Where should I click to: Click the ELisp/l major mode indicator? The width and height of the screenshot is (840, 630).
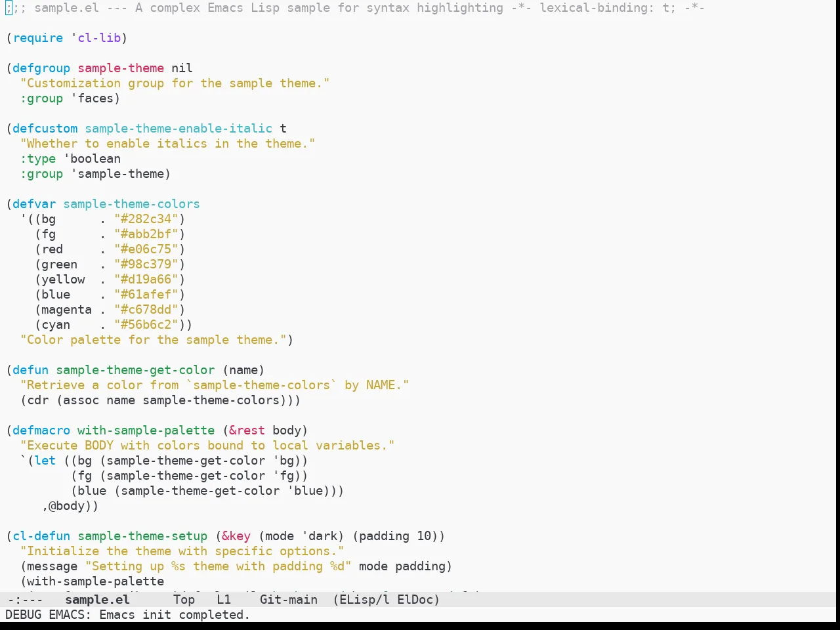pyautogui.click(x=361, y=599)
